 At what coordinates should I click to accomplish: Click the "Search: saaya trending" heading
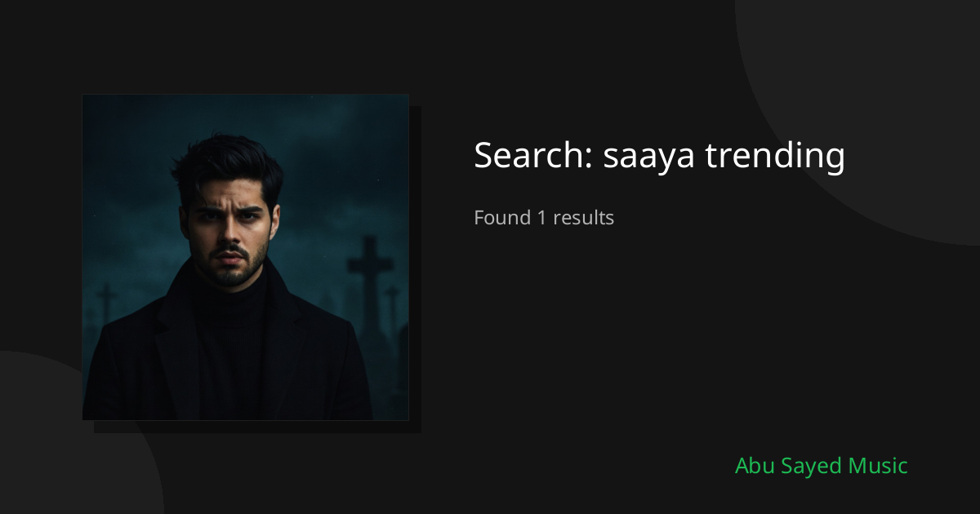pos(659,155)
